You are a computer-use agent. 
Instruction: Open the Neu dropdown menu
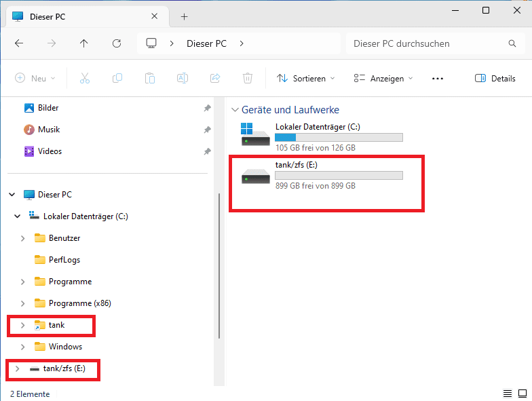pos(35,79)
